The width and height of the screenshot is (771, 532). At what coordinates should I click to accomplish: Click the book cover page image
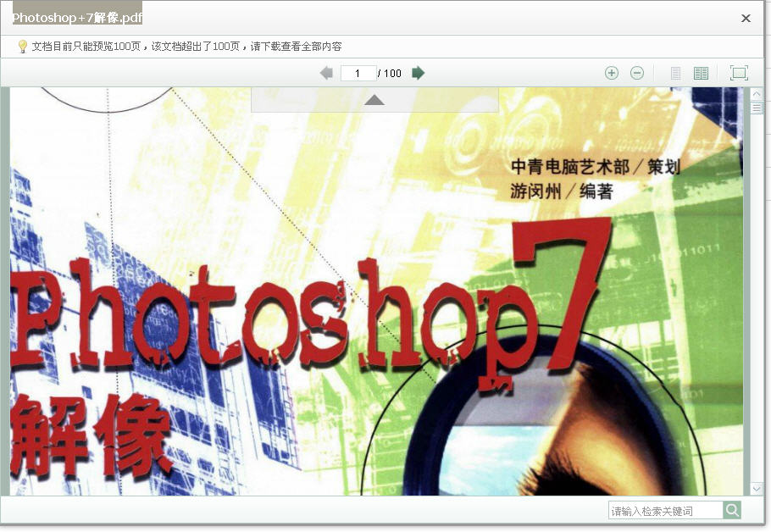tap(377, 291)
